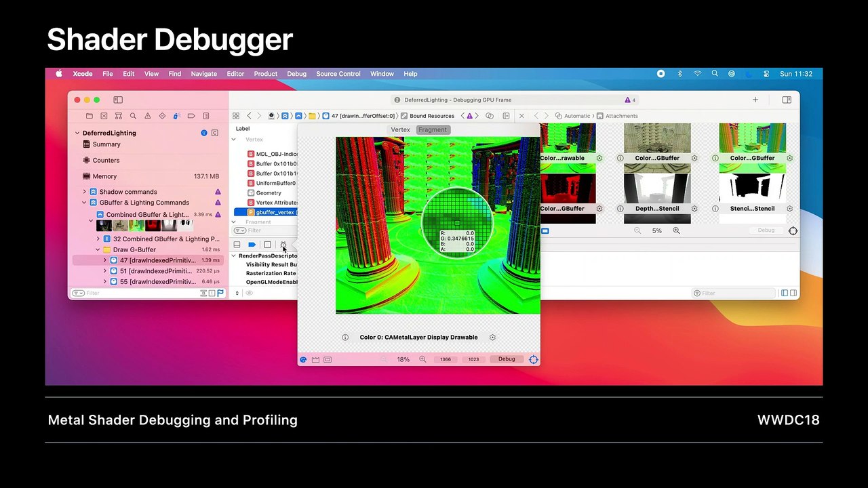
Task: Switch to the Fragment shader tab
Action: tap(433, 129)
